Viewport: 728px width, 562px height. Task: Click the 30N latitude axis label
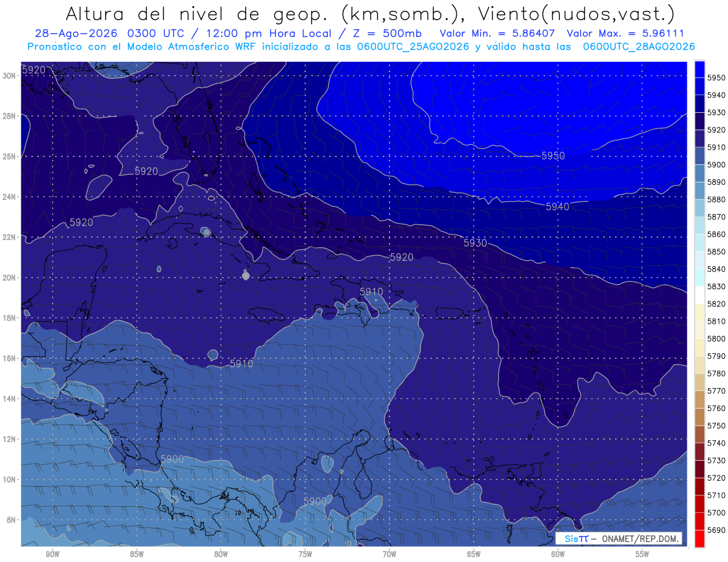(x=9, y=76)
